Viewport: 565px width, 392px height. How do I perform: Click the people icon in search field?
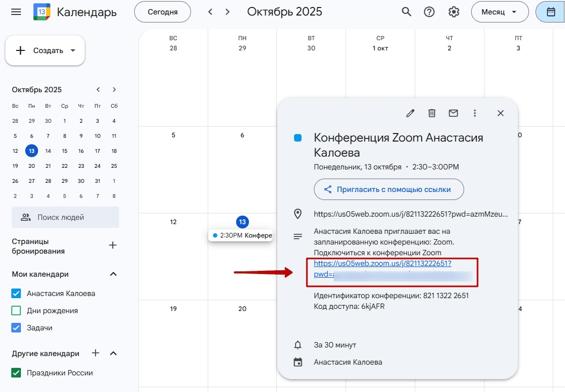26,217
